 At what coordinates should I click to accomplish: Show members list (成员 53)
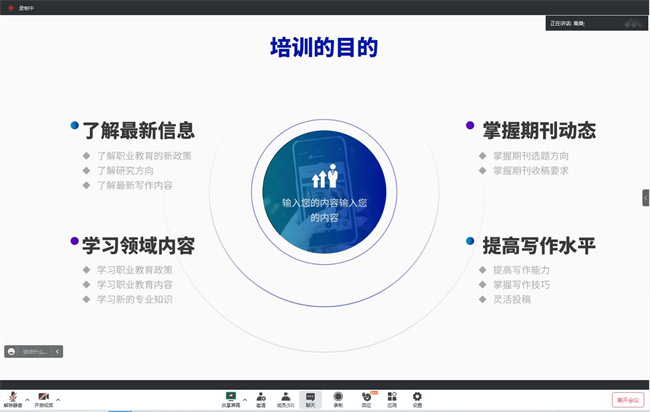pyautogui.click(x=286, y=400)
